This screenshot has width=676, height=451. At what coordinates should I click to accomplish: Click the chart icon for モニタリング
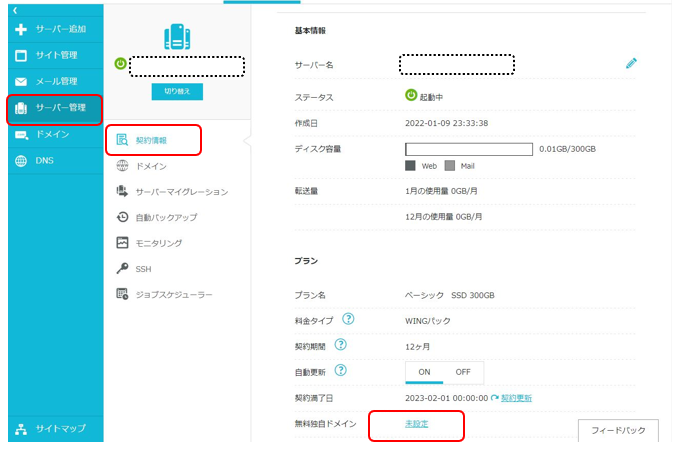122,243
